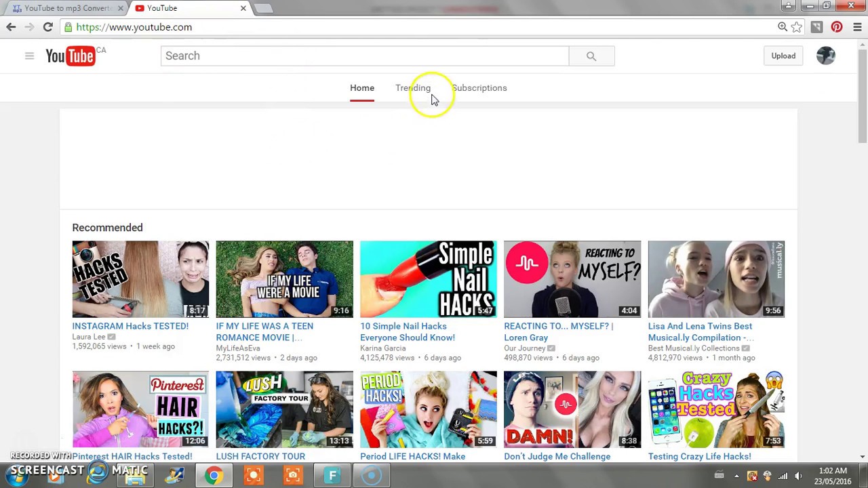Image resolution: width=868 pixels, height=488 pixels.
Task: Open the INSTAGRAM Hacks TESTED thumbnail
Action: pyautogui.click(x=140, y=279)
